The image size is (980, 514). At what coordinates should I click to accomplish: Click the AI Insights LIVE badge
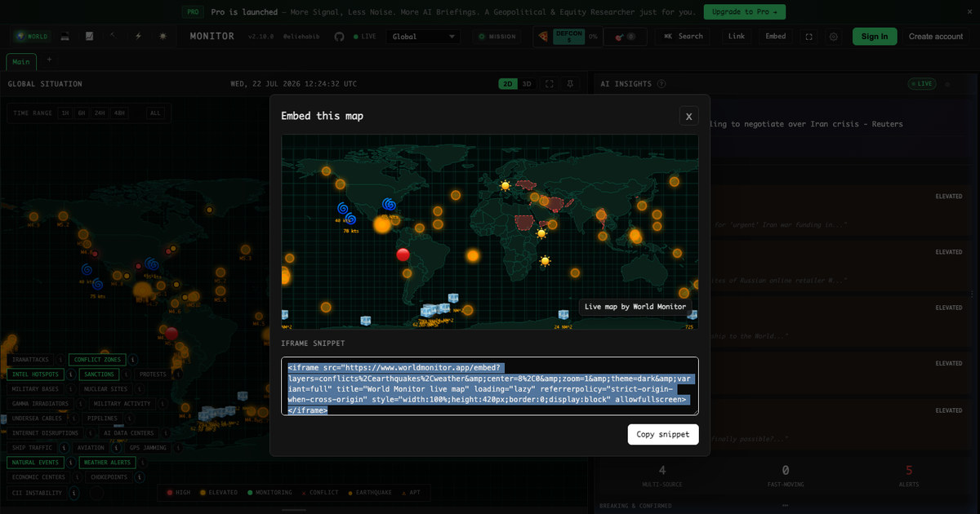pyautogui.click(x=922, y=83)
